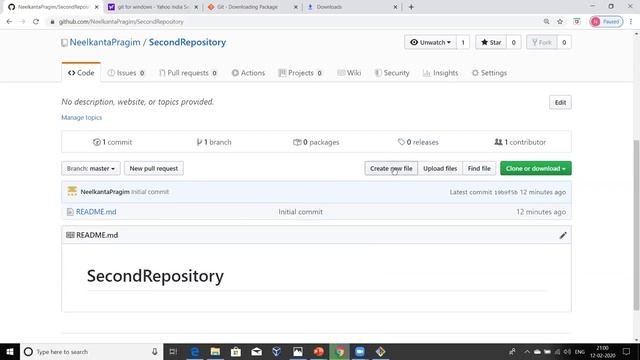Image resolution: width=640 pixels, height=360 pixels.
Task: Open the NeelkantaPragim owner link
Action: [105, 42]
